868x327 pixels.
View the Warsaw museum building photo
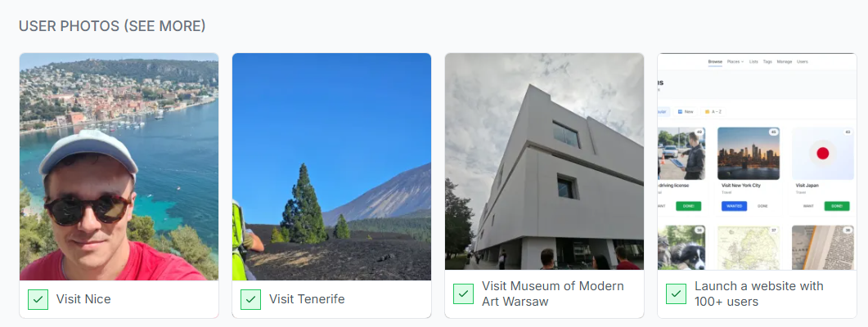tap(544, 162)
